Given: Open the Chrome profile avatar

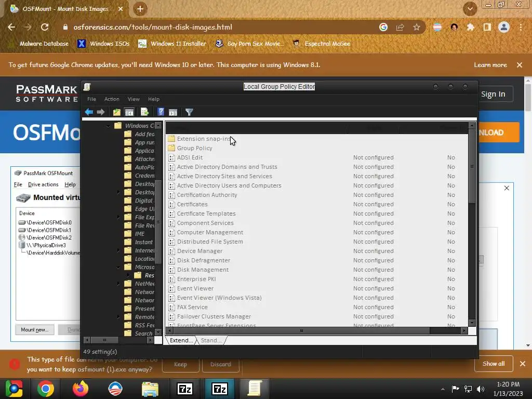Looking at the screenshot, I should 504,27.
